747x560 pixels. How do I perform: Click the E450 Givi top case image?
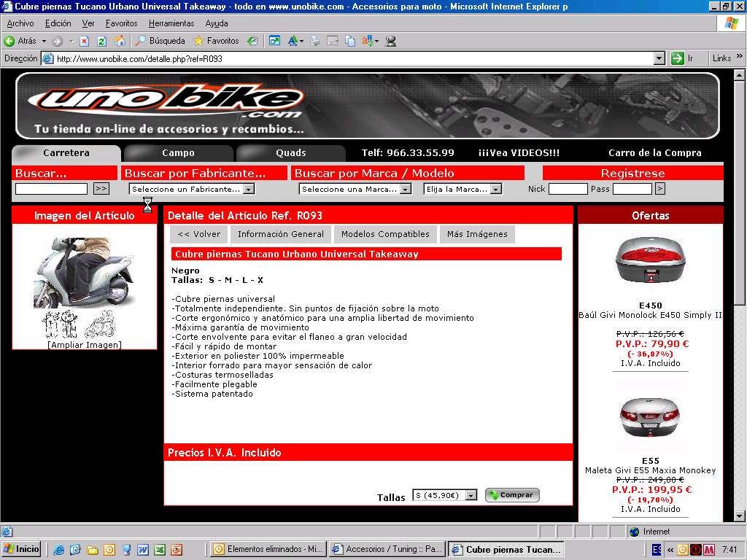click(x=650, y=261)
